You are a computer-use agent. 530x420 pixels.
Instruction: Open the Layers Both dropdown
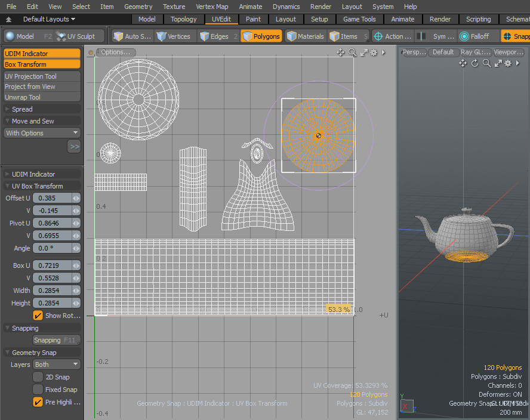tap(57, 365)
